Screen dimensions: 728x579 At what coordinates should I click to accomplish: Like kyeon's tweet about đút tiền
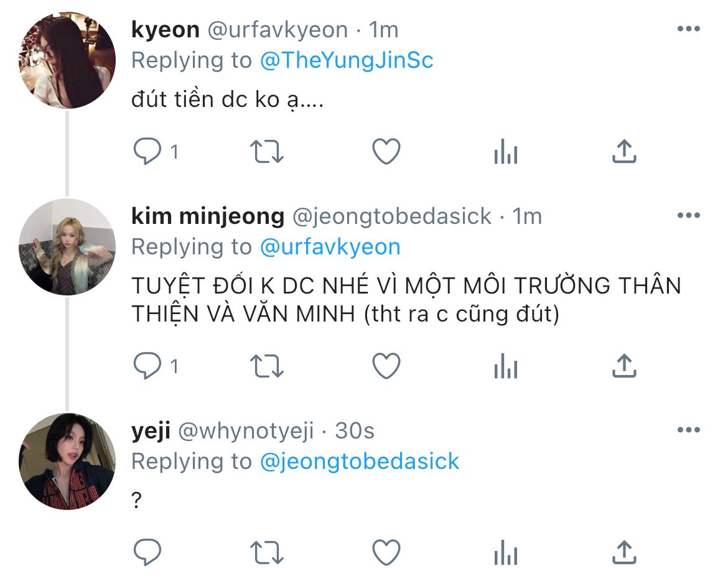[386, 152]
